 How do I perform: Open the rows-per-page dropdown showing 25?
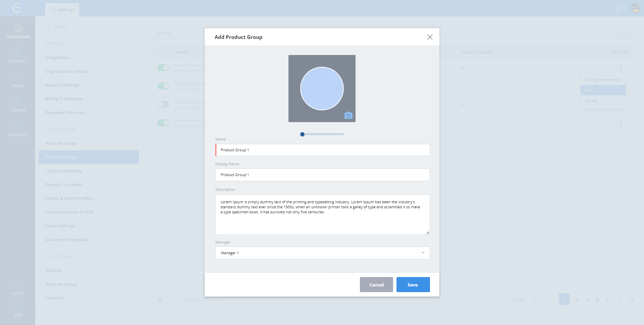pyautogui.click(x=166, y=299)
